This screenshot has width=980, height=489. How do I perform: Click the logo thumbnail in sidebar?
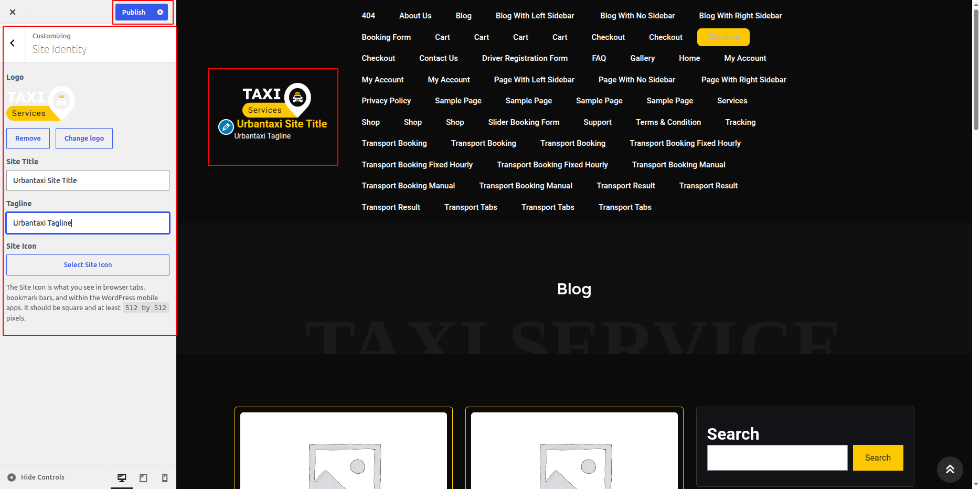coord(40,103)
